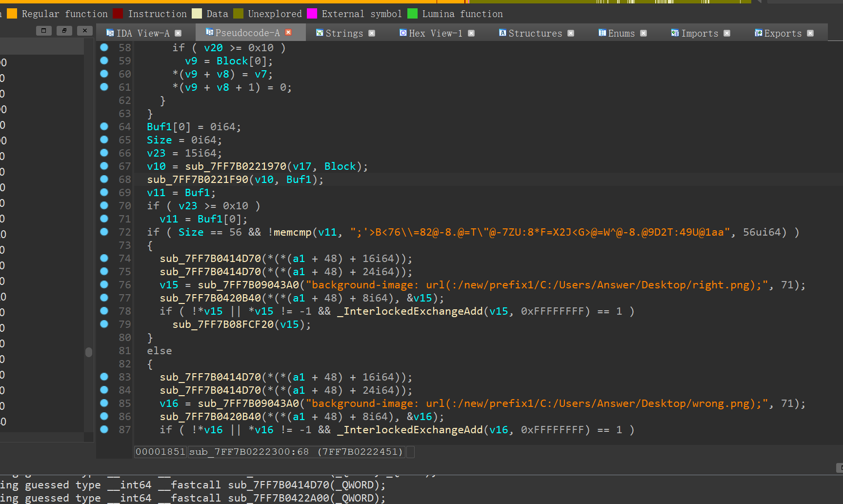843x504 pixels.
Task: Click the magenta External symbol swatch
Action: [x=312, y=14]
